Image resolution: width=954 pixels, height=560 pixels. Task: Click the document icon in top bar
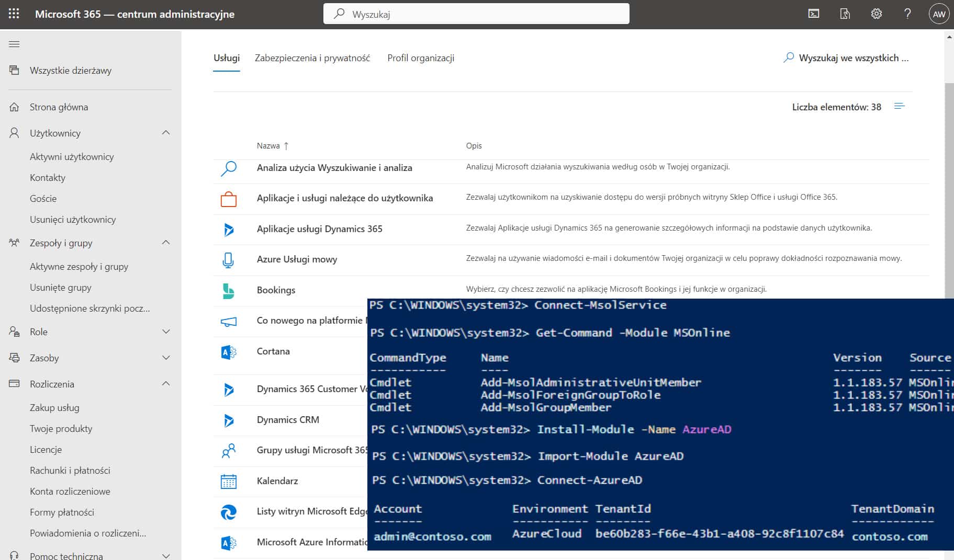pyautogui.click(x=845, y=14)
